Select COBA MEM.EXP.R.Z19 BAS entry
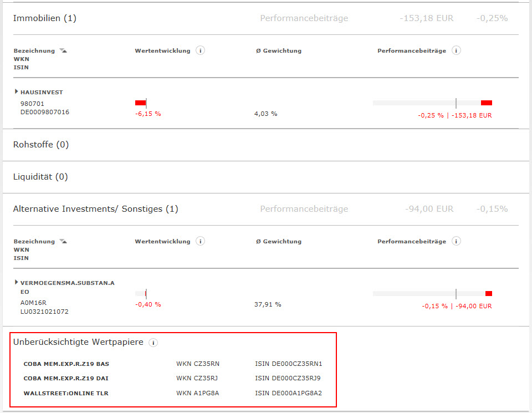Viewport: 532px width, 413px height. point(66,364)
